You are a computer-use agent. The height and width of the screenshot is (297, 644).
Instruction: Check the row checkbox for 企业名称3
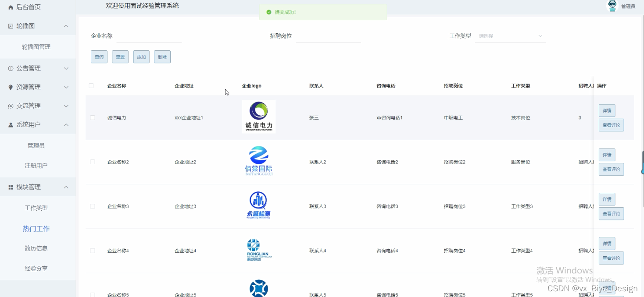92,206
